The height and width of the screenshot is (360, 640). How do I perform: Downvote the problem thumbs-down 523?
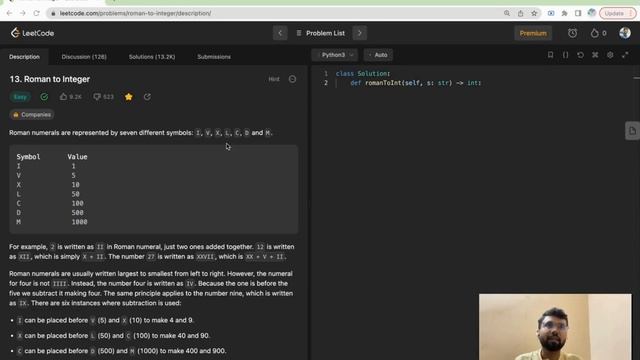coord(103,97)
